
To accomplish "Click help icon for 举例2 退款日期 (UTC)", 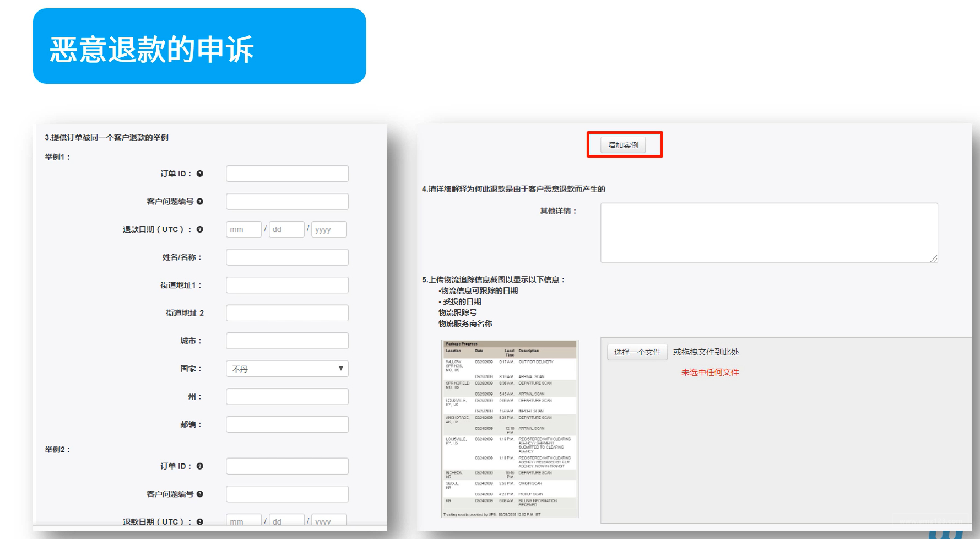I will (200, 521).
